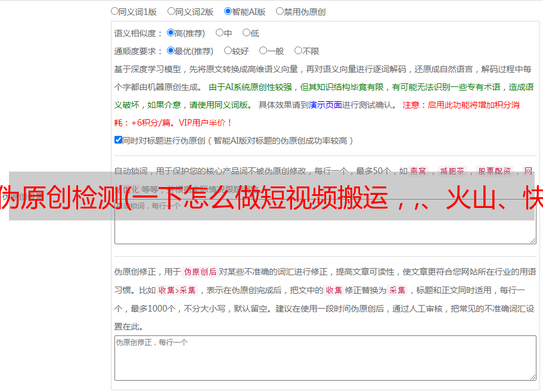Click into the 自动锁词 text area
Viewport: 543px width, 392px height.
click(325, 222)
